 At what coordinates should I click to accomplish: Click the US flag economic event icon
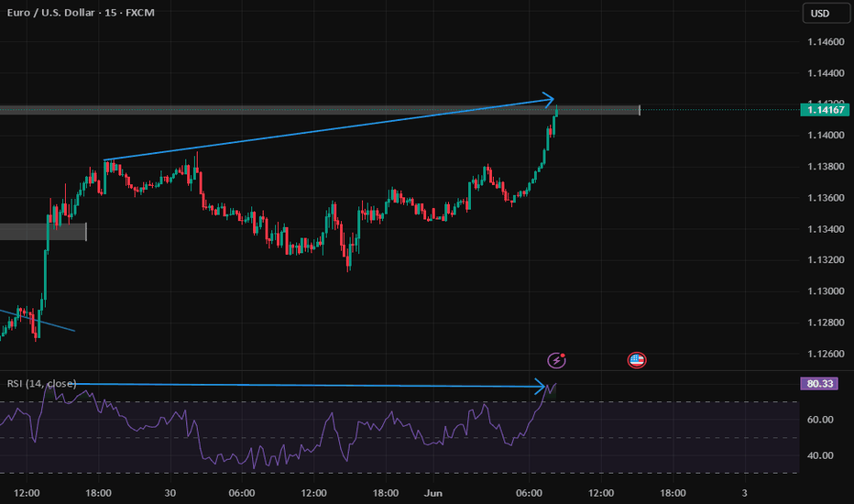click(x=637, y=360)
